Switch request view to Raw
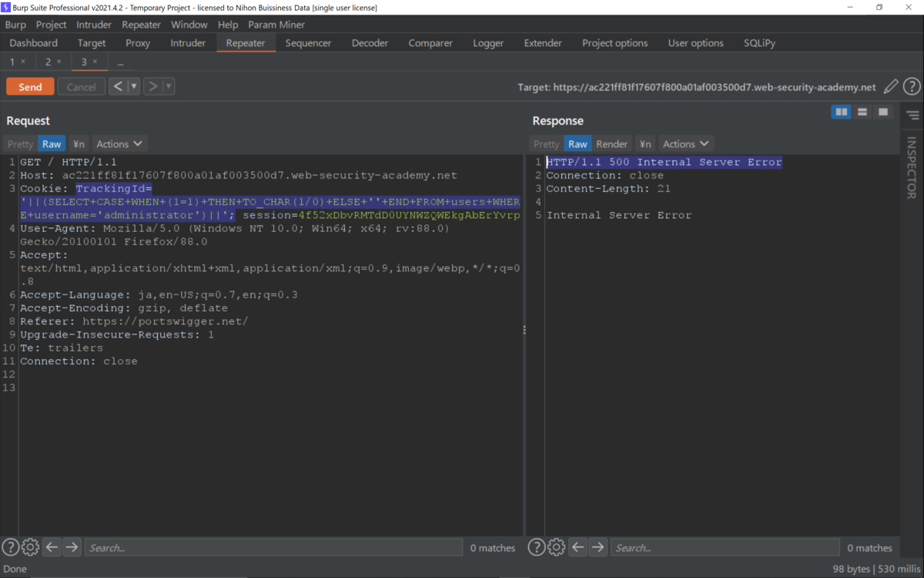 click(52, 144)
